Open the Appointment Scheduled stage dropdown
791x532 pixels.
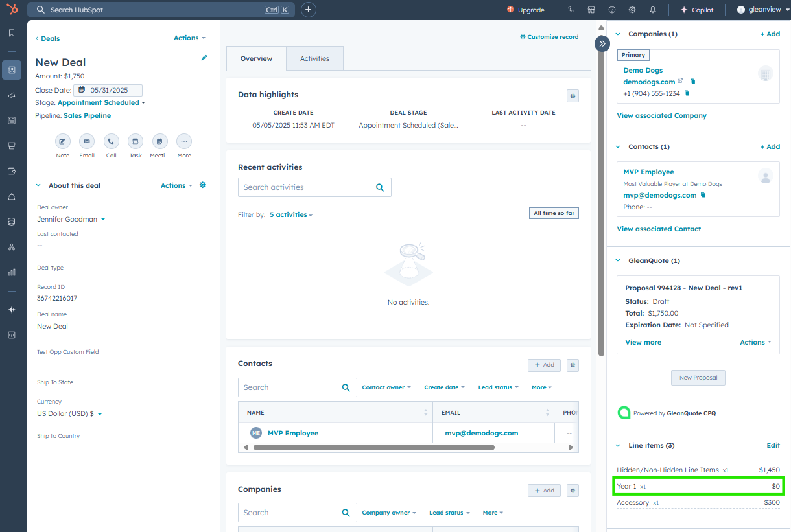click(x=101, y=102)
